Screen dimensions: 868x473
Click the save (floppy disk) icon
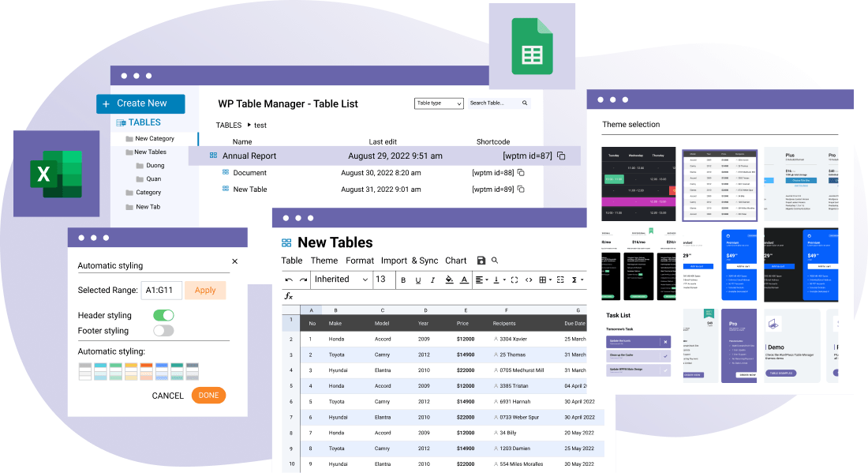click(481, 261)
